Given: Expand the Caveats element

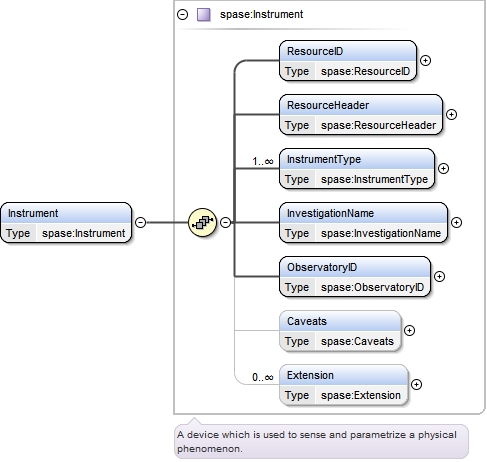Looking at the screenshot, I should point(409,331).
